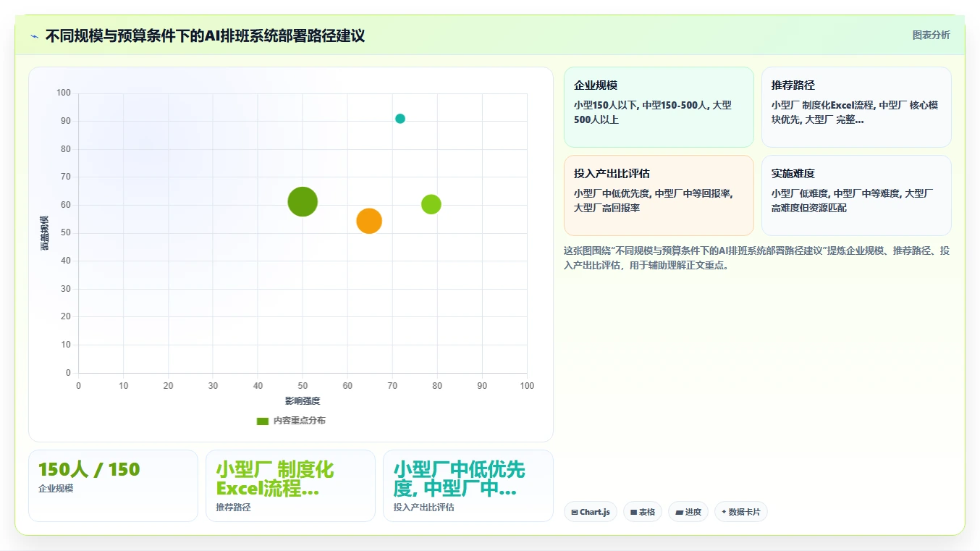Viewport: 980px width, 551px height.
Task: Toggle the 内容重点分布 legend swatch
Action: coord(263,421)
